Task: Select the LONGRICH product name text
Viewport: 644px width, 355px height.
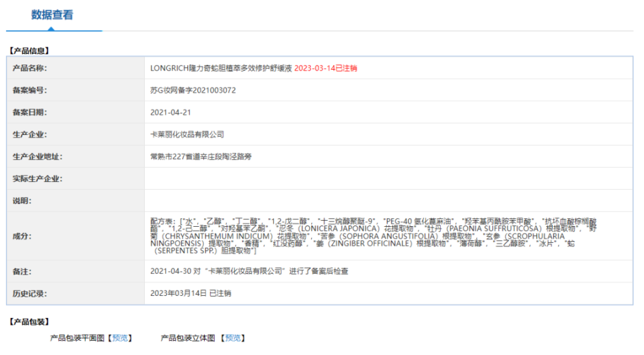Action: pos(221,68)
